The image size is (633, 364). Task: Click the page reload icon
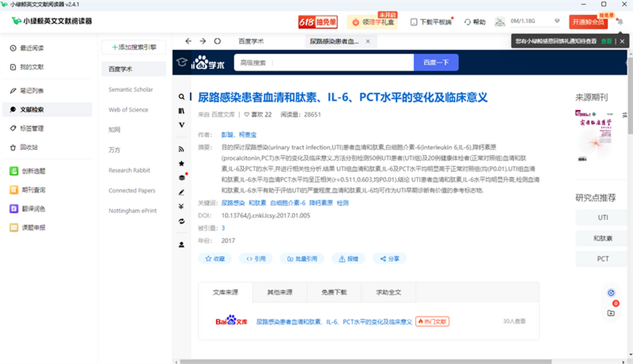[x=217, y=41]
